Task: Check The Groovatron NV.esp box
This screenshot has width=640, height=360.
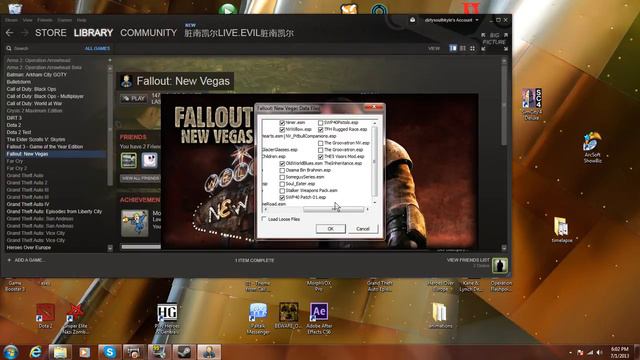Action: (321, 143)
